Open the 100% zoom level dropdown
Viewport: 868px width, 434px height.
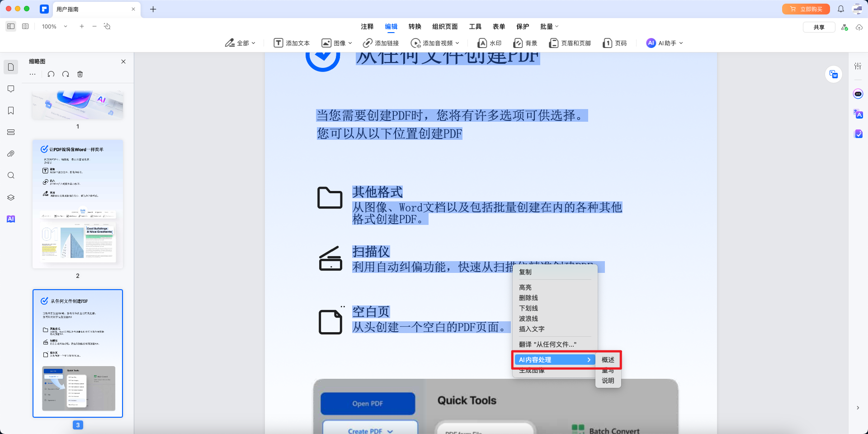click(x=54, y=26)
